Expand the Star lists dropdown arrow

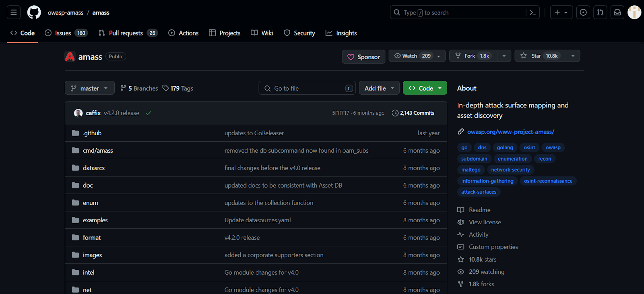(573, 56)
